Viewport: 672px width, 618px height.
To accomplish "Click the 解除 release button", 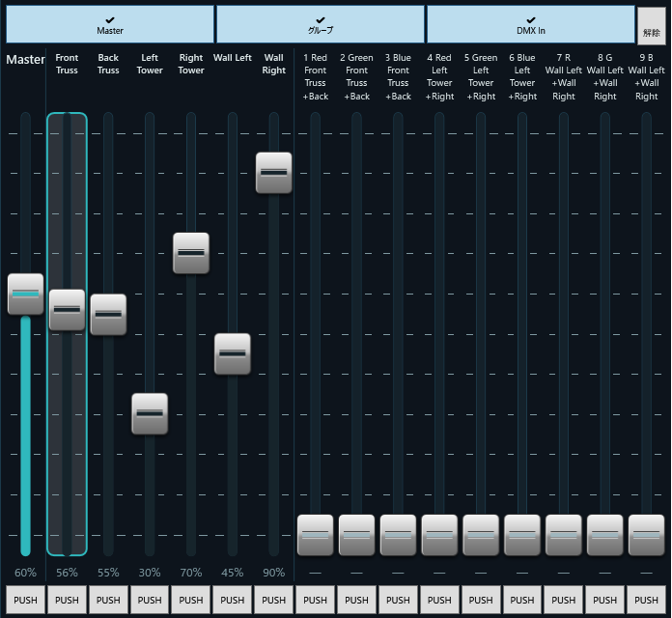I will pos(652,26).
